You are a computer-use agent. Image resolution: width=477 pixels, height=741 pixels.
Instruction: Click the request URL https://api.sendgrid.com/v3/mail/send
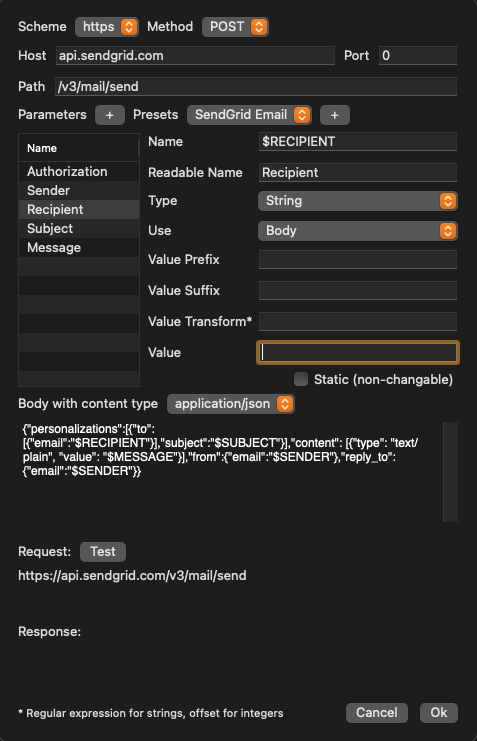pyautogui.click(x=132, y=576)
